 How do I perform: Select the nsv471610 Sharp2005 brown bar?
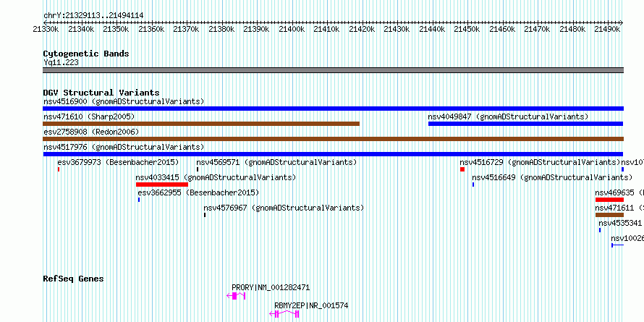pyautogui.click(x=201, y=124)
